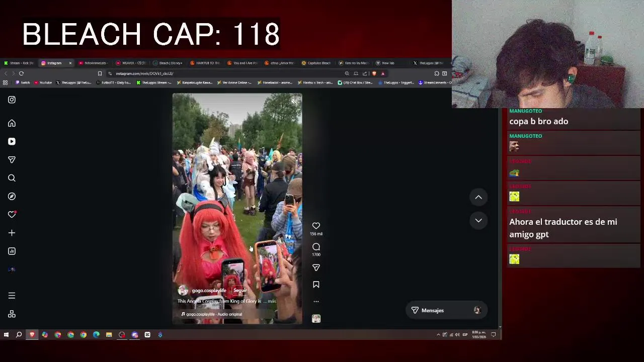Reload the page in browser
The height and width of the screenshot is (362, 644).
21,73
